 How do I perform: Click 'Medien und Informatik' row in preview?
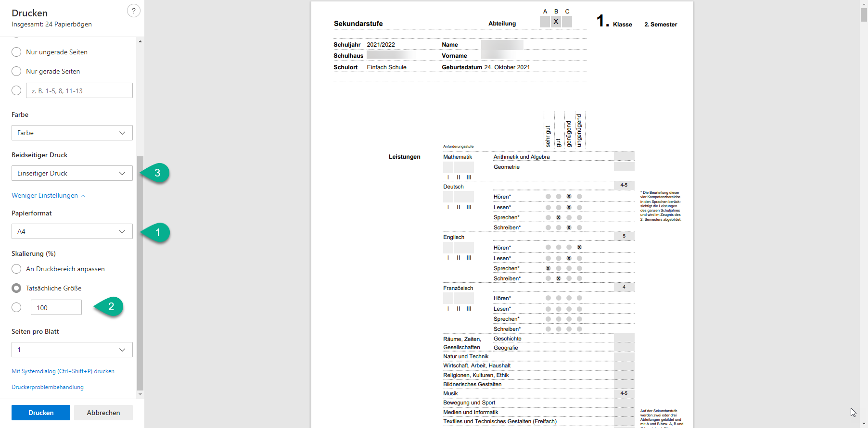(x=471, y=412)
